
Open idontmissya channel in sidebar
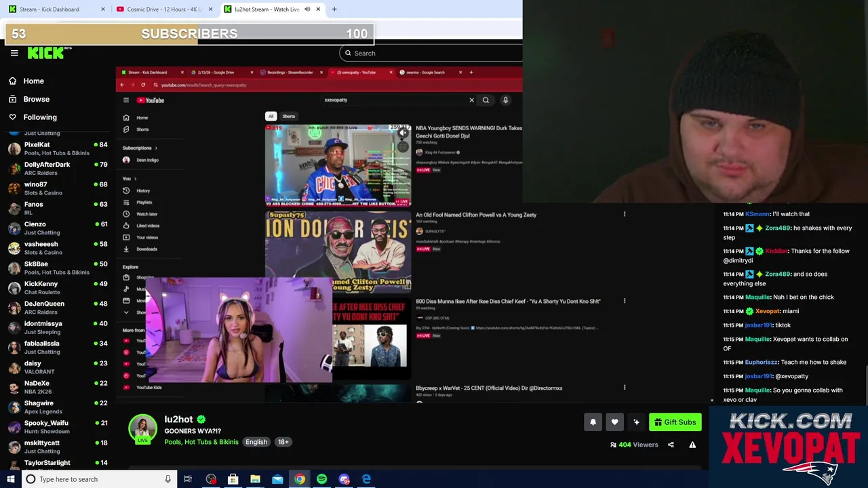[x=58, y=327]
